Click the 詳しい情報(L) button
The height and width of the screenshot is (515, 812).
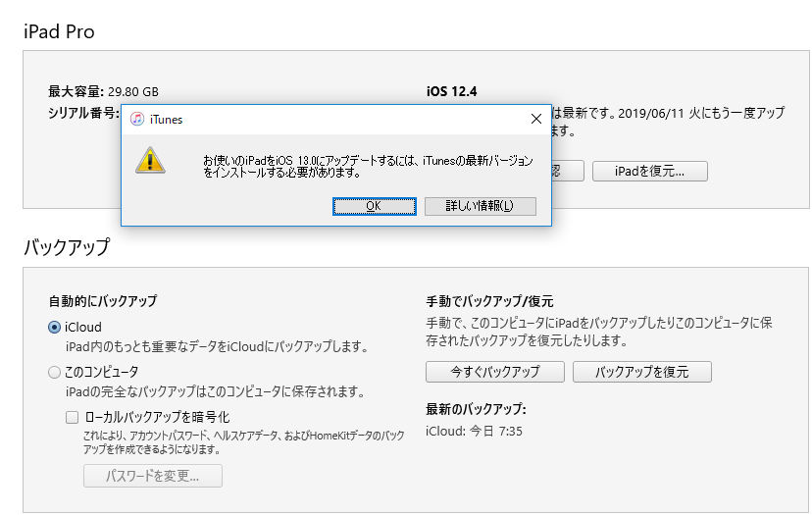point(481,206)
